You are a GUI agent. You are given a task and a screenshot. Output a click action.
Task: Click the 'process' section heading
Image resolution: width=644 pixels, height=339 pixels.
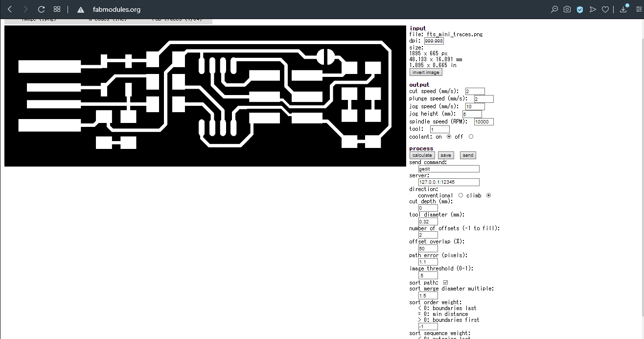tap(421, 148)
